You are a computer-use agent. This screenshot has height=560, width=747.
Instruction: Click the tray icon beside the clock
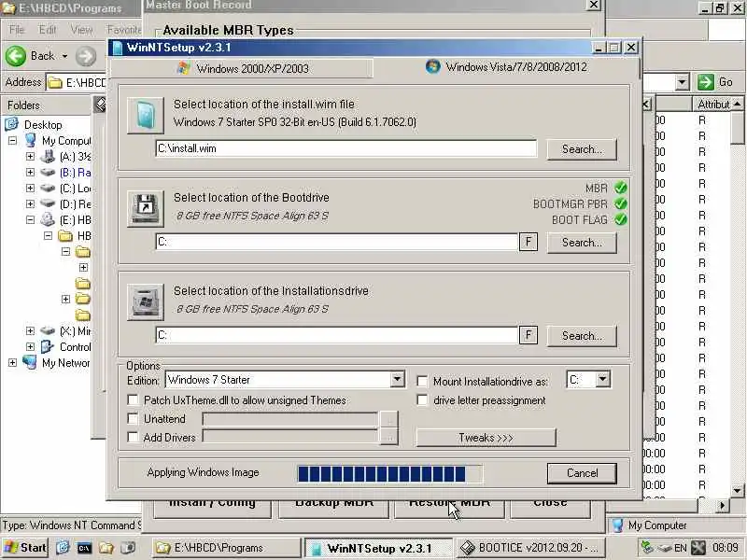(x=698, y=548)
